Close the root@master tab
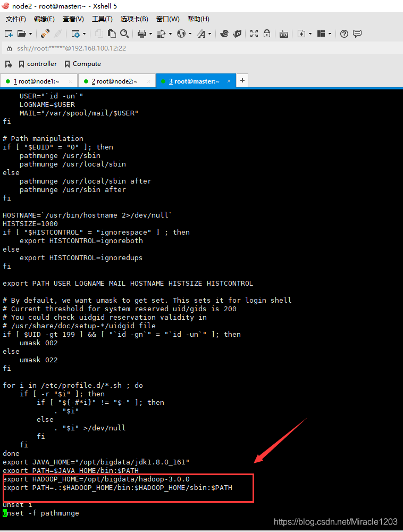Viewport: 403px width, 532px height. pos(229,81)
